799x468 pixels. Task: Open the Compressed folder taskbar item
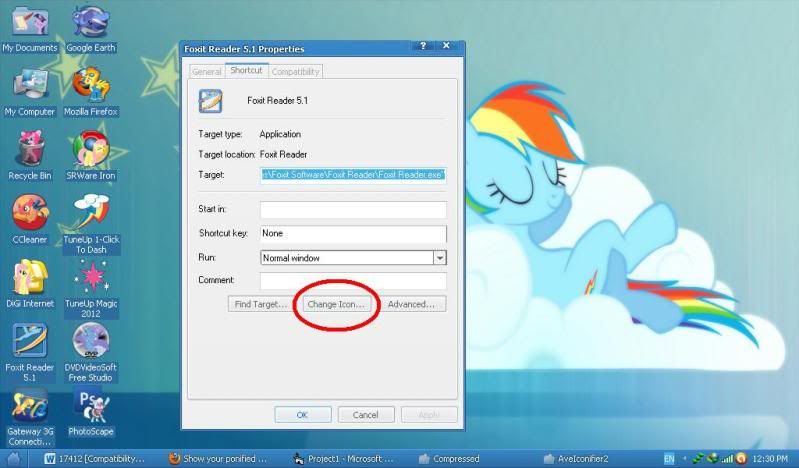[x=449, y=459]
